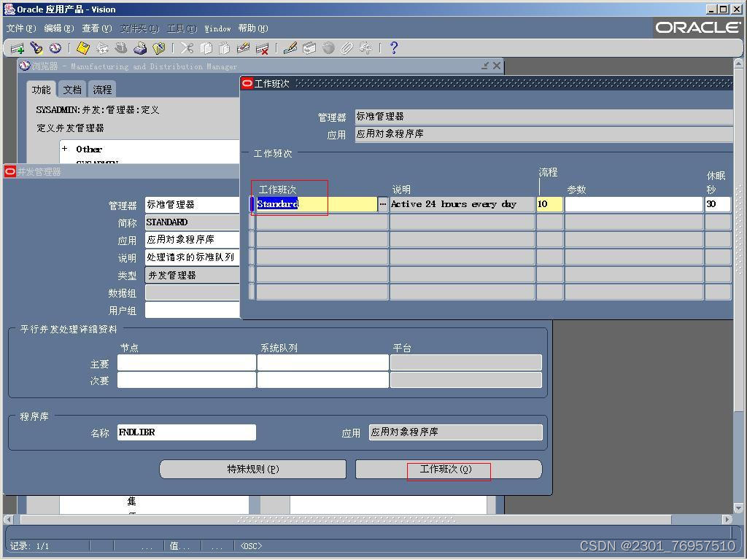Click the main window vertical scrollbar up arrow

(x=739, y=63)
